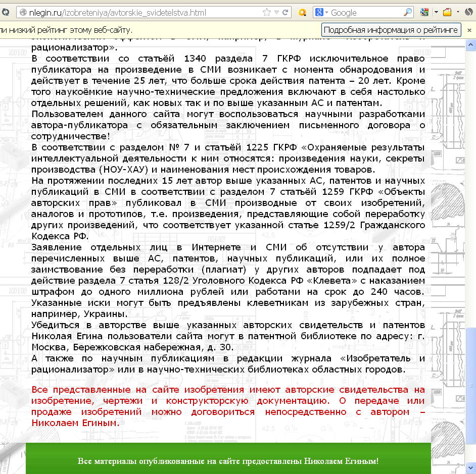The width and height of the screenshot is (476, 474).
Task: Click scrollbar down arrow
Action: 470,467
